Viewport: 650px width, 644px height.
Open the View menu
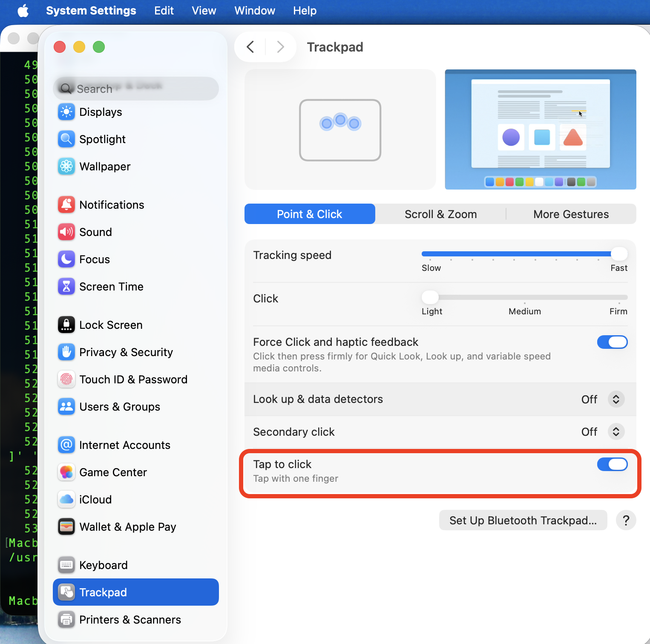click(x=204, y=11)
